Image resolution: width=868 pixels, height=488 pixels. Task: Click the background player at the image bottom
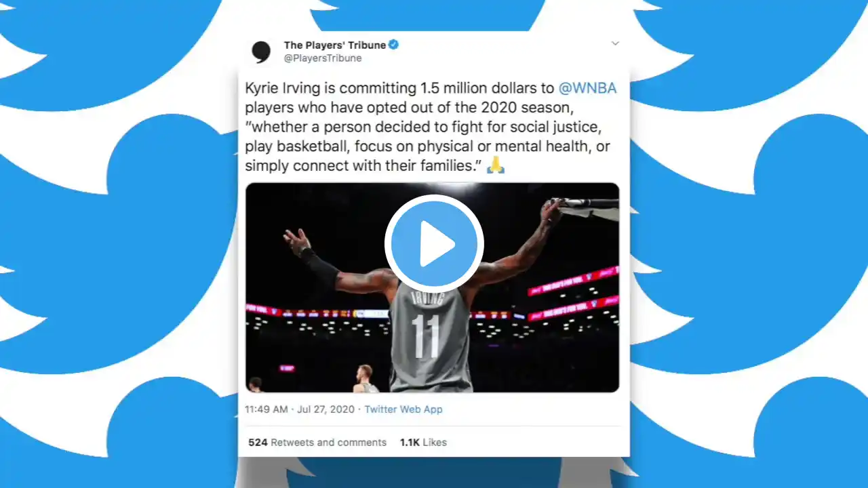[366, 380]
